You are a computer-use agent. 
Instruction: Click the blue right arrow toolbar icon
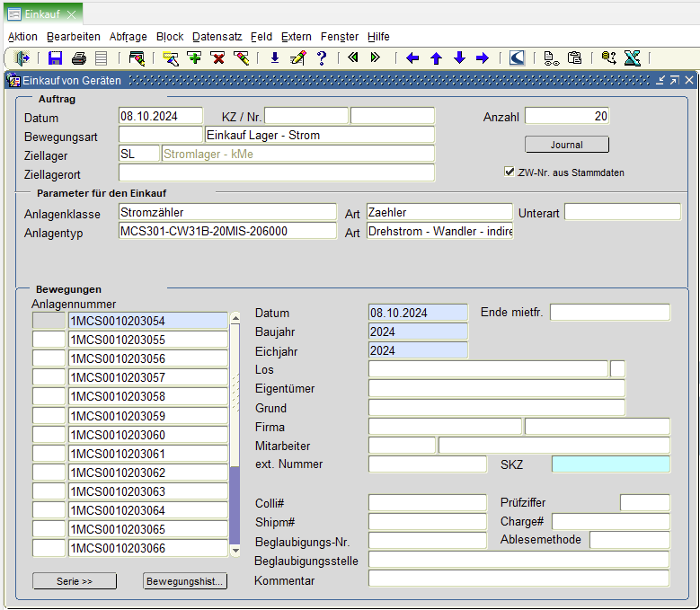tap(482, 58)
